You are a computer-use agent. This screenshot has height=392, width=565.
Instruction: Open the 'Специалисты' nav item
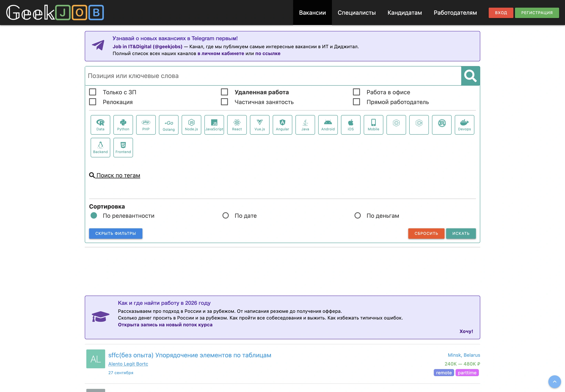pos(356,13)
